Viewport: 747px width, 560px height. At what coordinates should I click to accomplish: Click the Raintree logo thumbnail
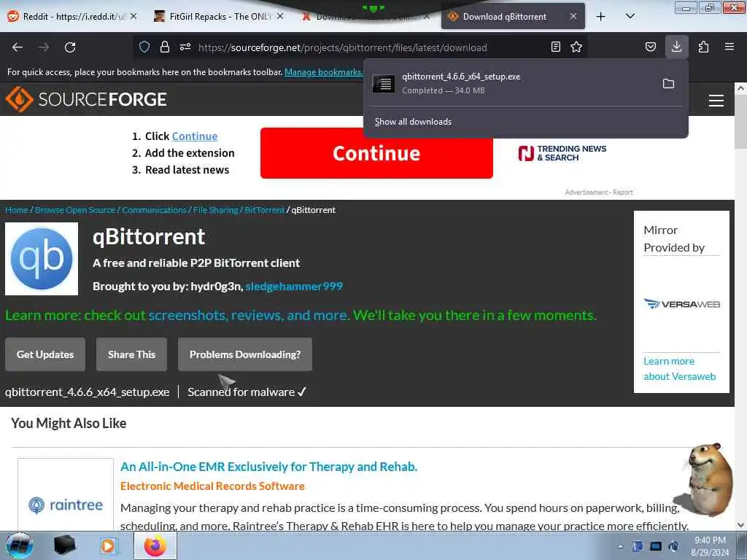point(66,505)
